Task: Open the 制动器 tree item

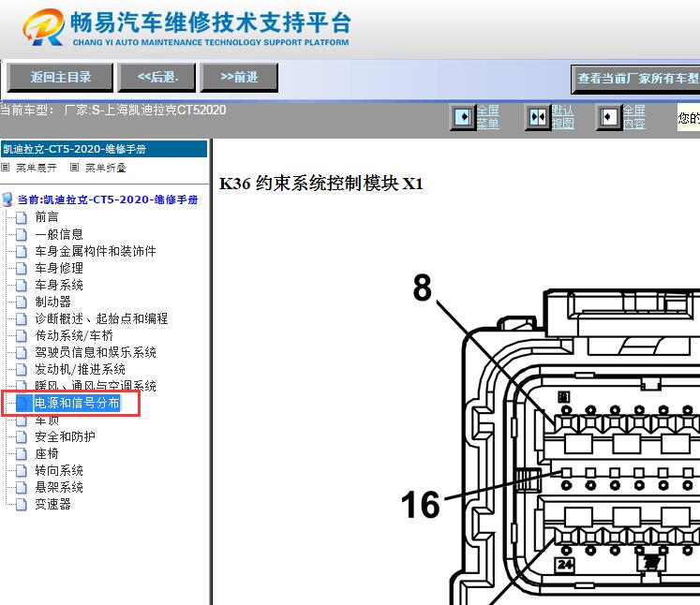Action: click(x=52, y=302)
